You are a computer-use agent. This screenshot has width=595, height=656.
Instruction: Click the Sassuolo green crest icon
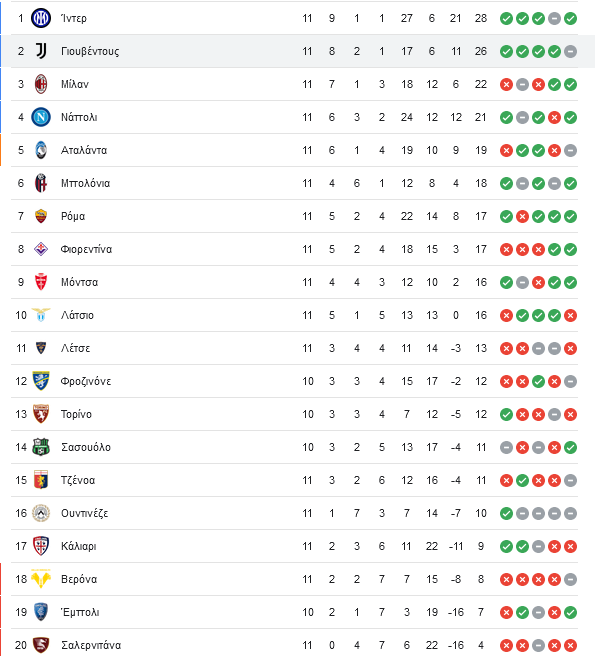pos(41,447)
